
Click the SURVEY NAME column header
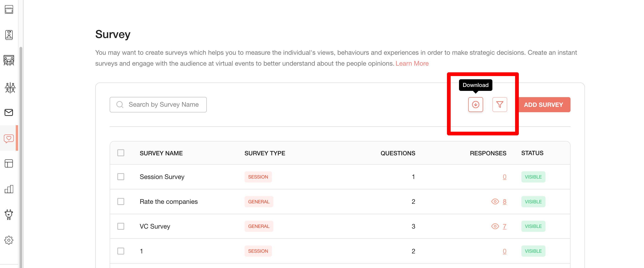click(161, 153)
